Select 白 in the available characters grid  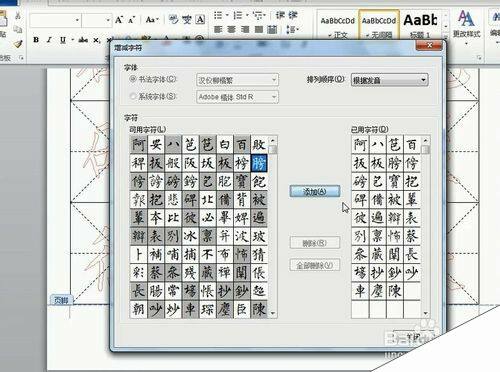(225, 145)
